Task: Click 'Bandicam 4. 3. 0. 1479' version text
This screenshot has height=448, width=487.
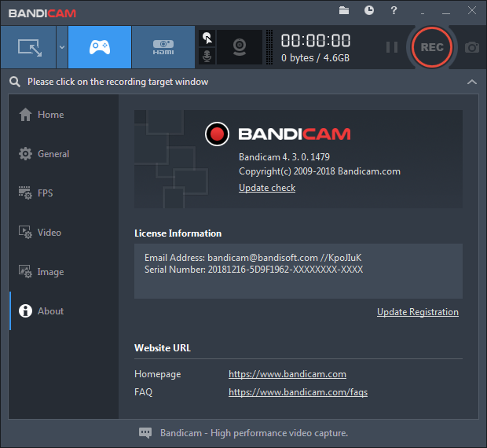Action: (284, 157)
